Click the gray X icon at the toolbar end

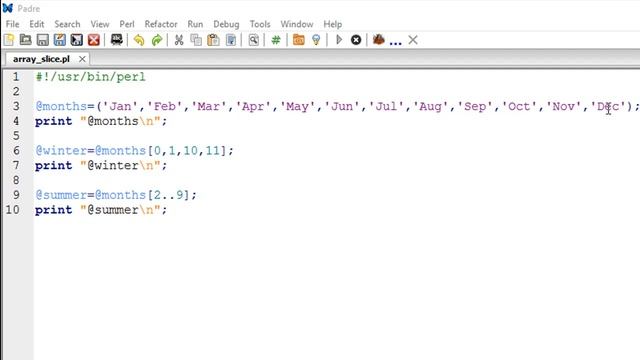pyautogui.click(x=413, y=40)
